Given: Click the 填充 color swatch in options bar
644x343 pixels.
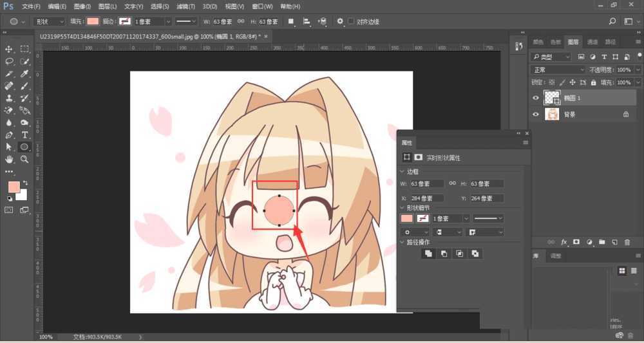Looking at the screenshot, I should click(x=93, y=21).
